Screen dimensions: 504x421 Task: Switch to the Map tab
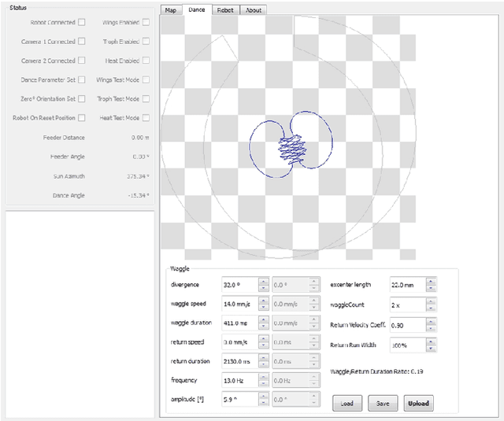click(x=171, y=10)
